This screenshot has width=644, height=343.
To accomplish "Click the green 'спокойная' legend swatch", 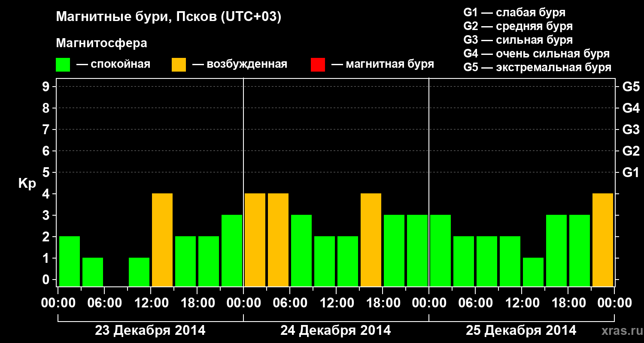I will pos(63,65).
